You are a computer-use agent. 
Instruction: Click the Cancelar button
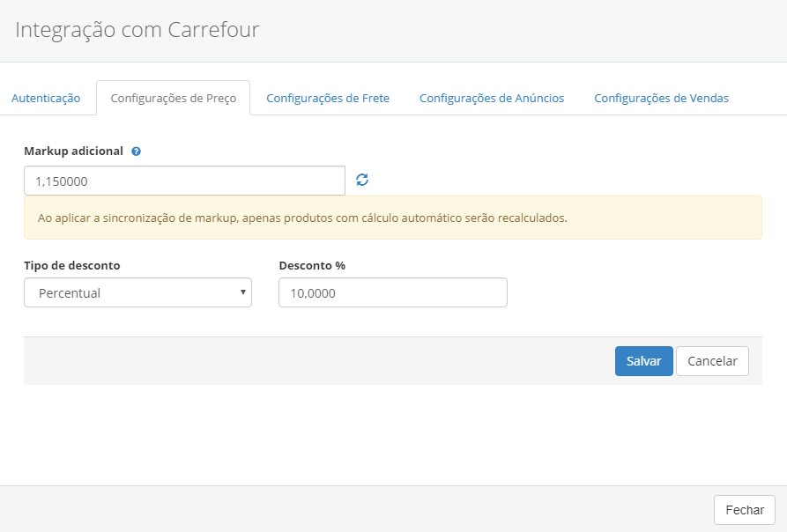[x=712, y=361]
